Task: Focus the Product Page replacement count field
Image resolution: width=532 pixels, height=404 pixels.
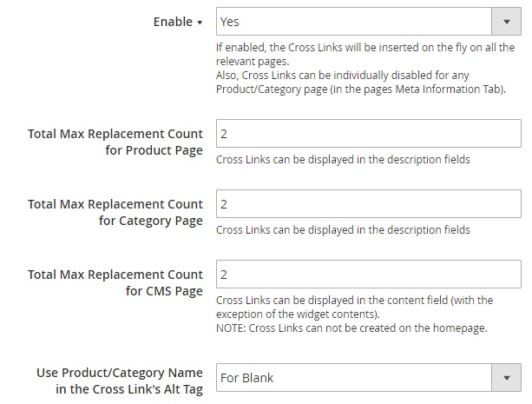Action: pos(368,133)
